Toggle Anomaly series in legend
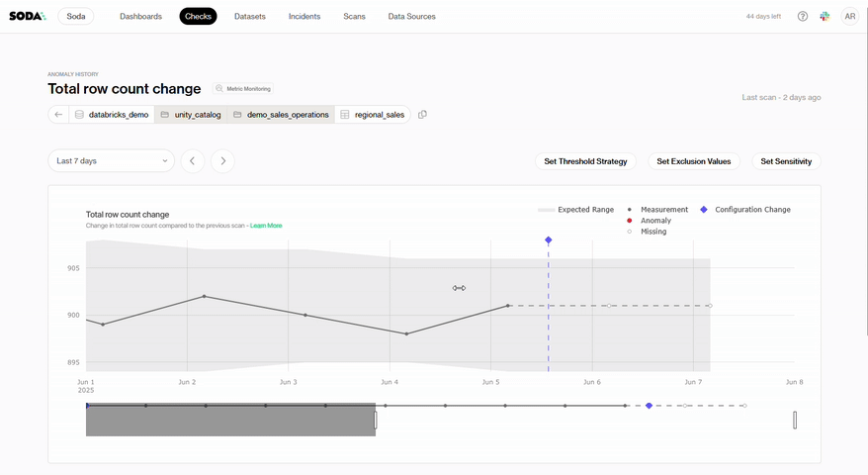Screen dimensions: 868x475 coord(653,221)
